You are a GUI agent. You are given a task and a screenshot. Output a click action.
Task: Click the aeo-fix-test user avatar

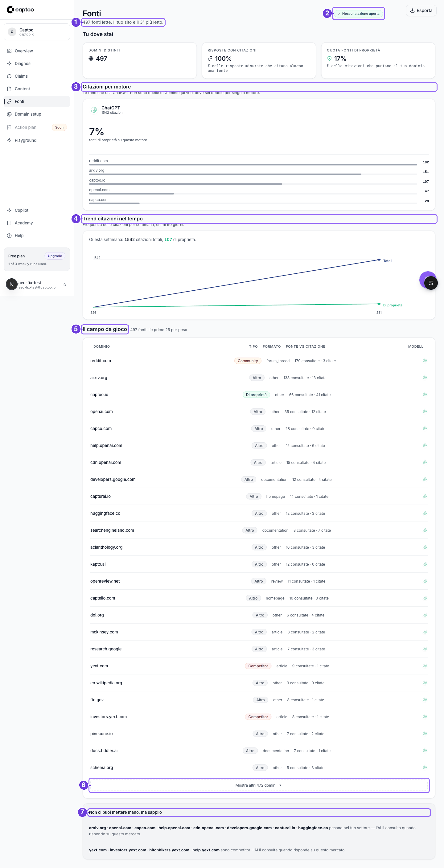11,285
